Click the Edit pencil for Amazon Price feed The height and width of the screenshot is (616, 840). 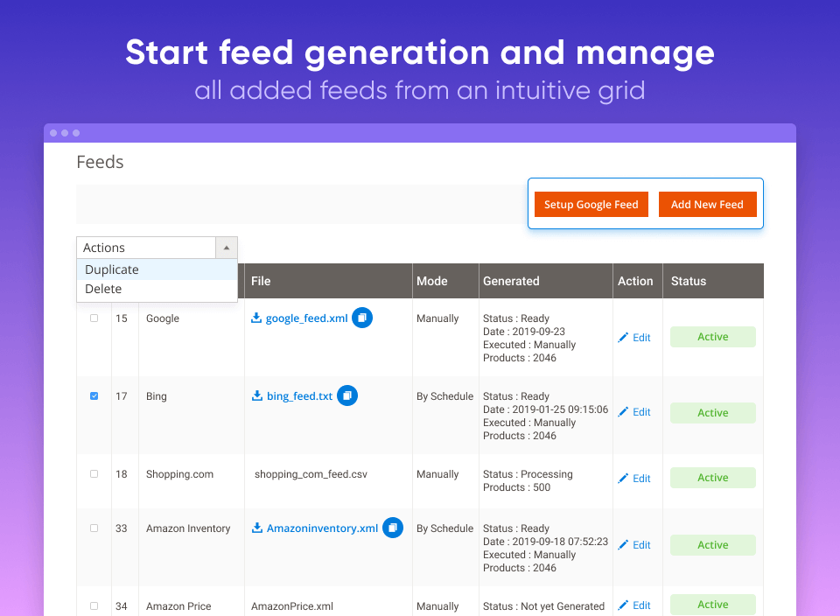pyautogui.click(x=634, y=605)
